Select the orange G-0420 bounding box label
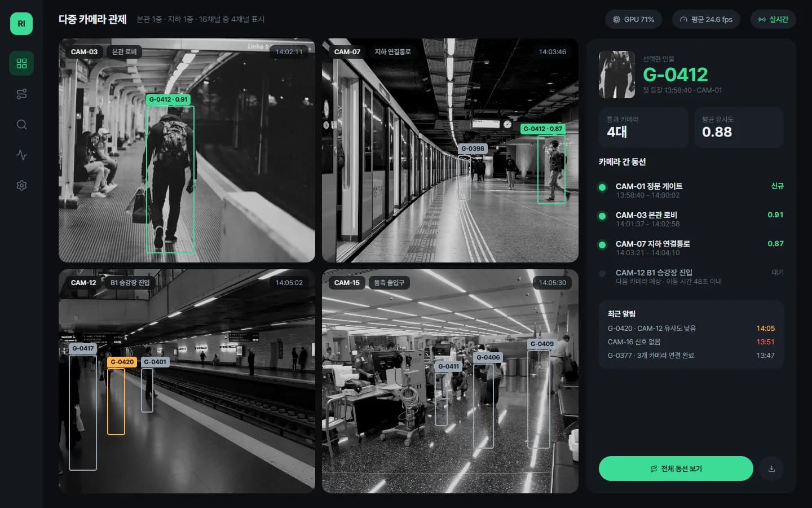This screenshot has width=812, height=508. [122, 362]
